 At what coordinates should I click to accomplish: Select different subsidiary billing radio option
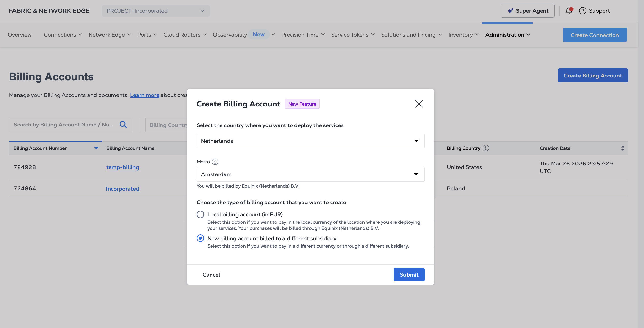point(200,238)
